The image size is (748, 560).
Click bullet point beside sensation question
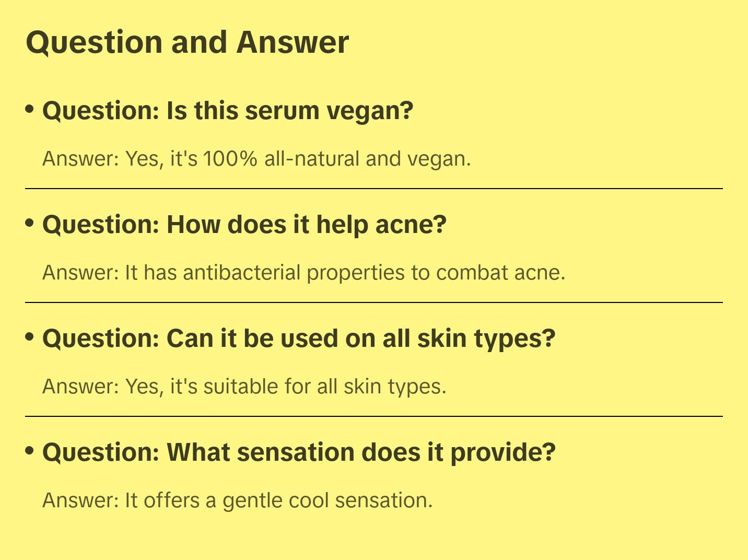pyautogui.click(x=30, y=451)
